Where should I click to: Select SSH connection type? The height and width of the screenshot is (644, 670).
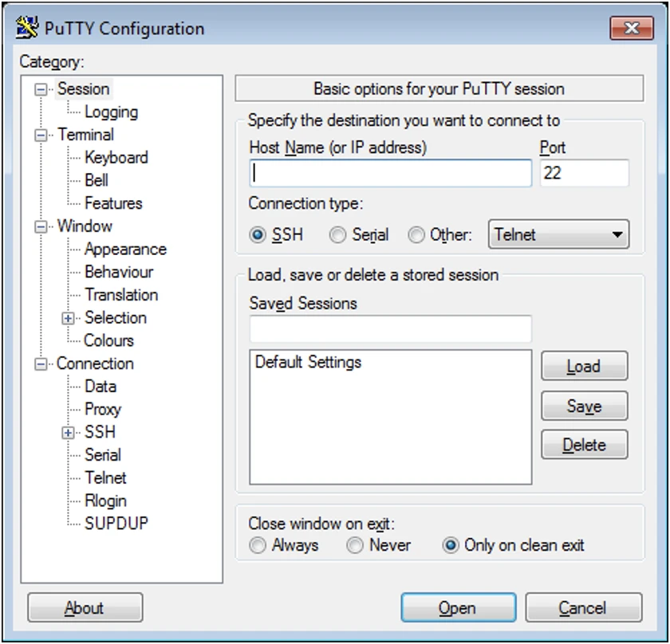click(x=258, y=235)
